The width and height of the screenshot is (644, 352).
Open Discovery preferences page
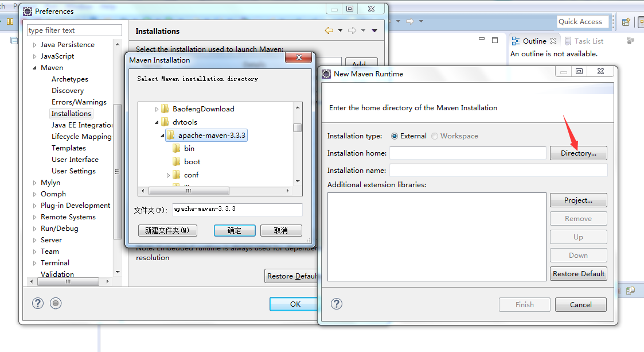point(67,91)
